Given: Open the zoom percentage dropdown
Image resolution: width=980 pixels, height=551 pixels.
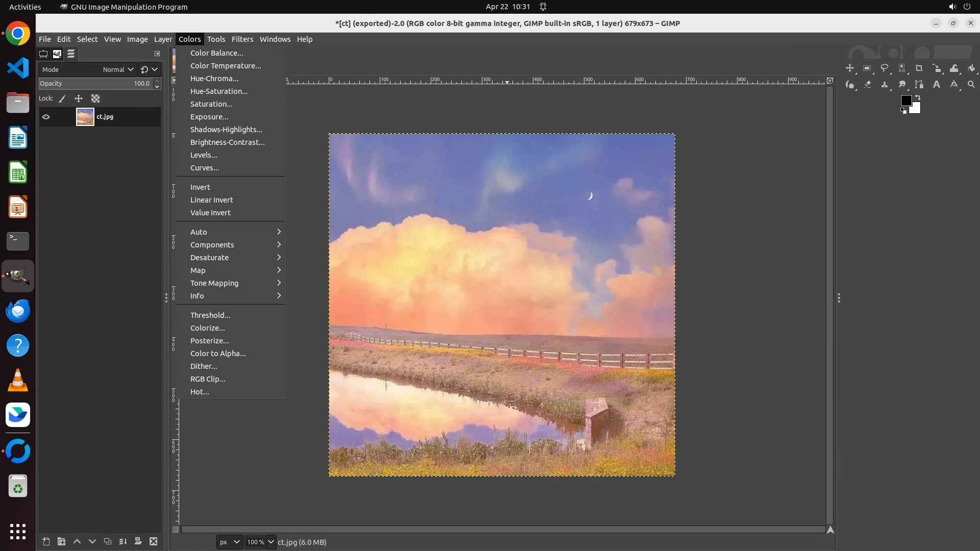Looking at the screenshot, I should pos(271,542).
